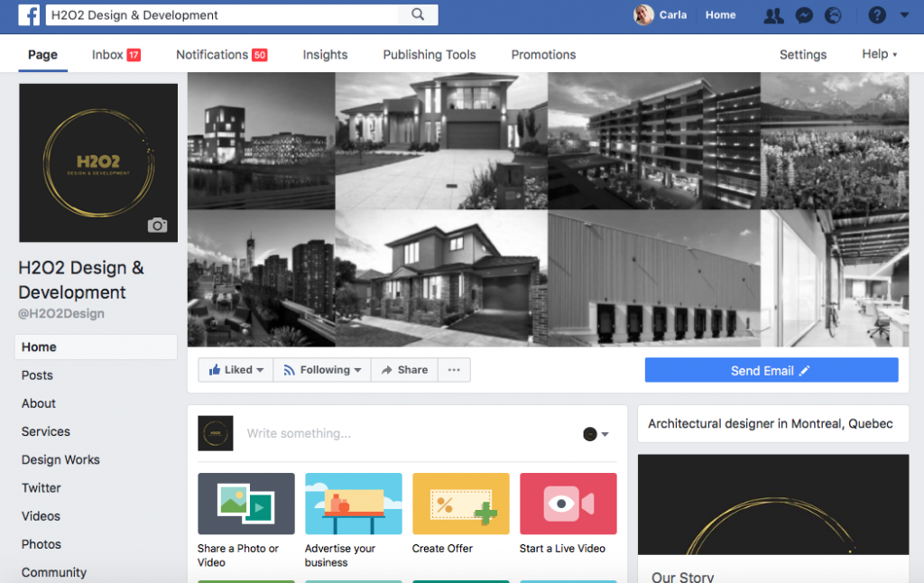Click the search magnifier icon
Viewport: 924px width, 583px height.
(x=418, y=14)
